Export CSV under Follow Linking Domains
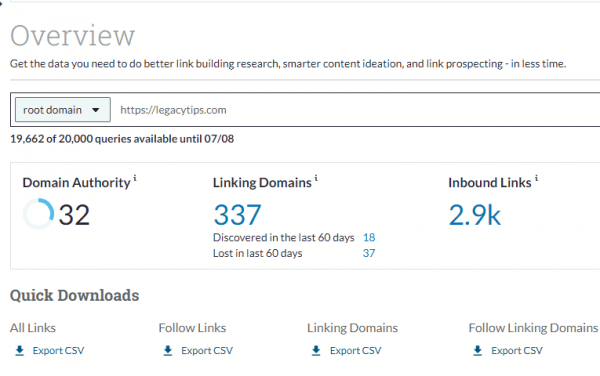The height and width of the screenshot is (376, 600). tap(517, 350)
